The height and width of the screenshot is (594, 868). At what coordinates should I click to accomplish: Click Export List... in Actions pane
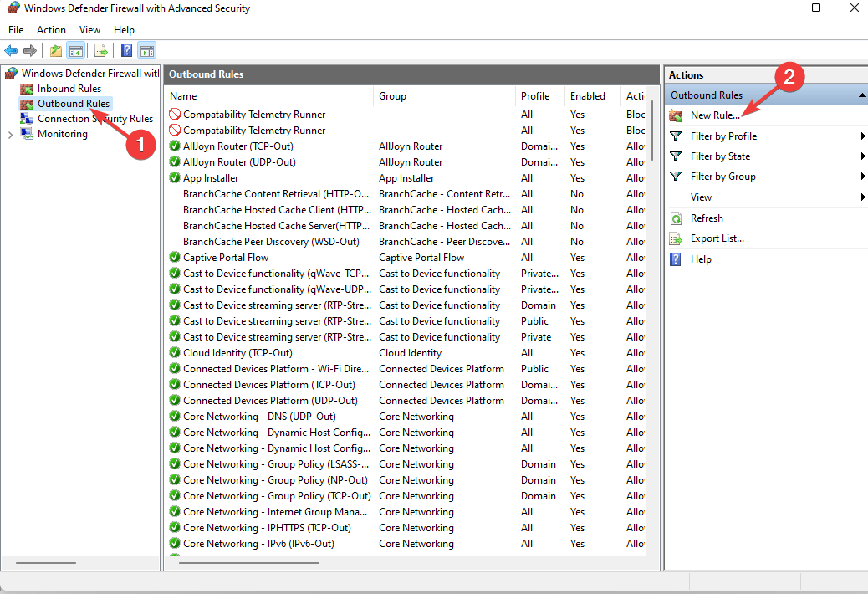pos(717,238)
